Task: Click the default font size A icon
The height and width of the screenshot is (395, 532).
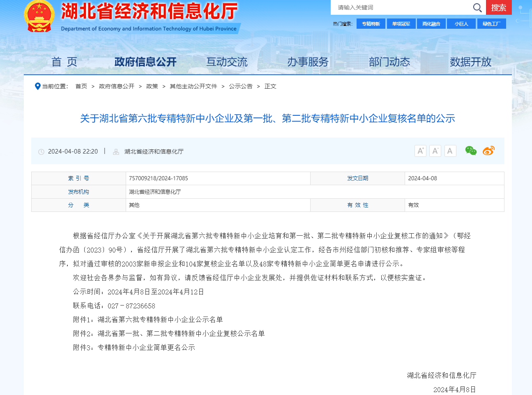Action: coord(450,151)
